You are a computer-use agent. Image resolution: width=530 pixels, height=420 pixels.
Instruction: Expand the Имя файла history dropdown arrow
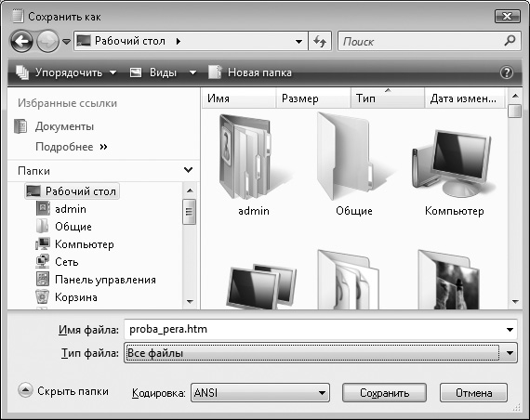coord(510,330)
